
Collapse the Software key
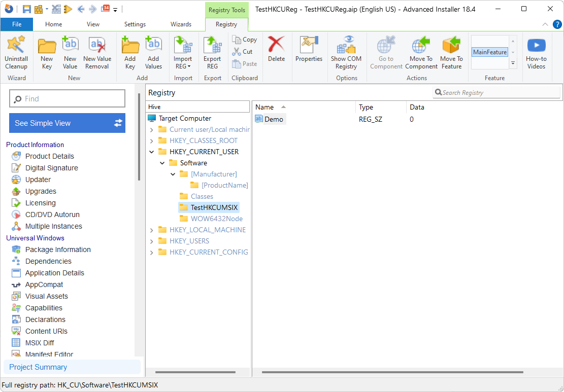coord(162,163)
